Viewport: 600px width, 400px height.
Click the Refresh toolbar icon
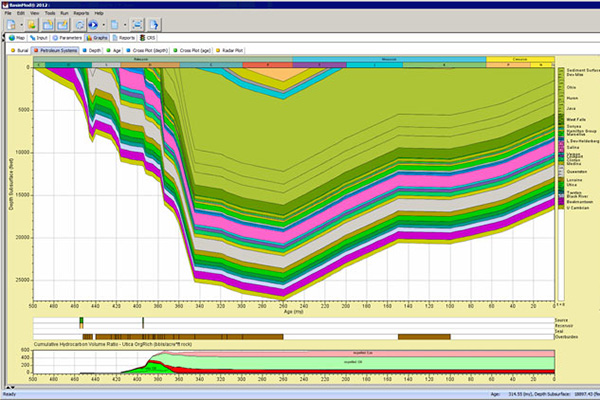click(80, 24)
